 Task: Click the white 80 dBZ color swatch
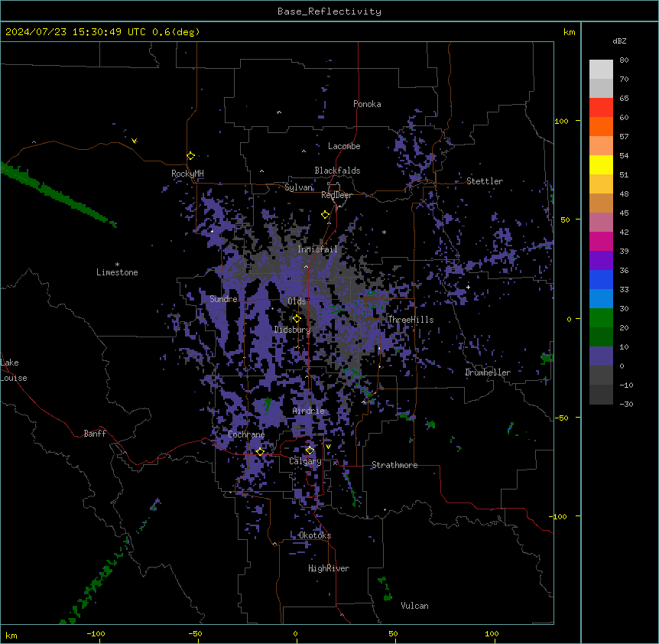(x=601, y=70)
